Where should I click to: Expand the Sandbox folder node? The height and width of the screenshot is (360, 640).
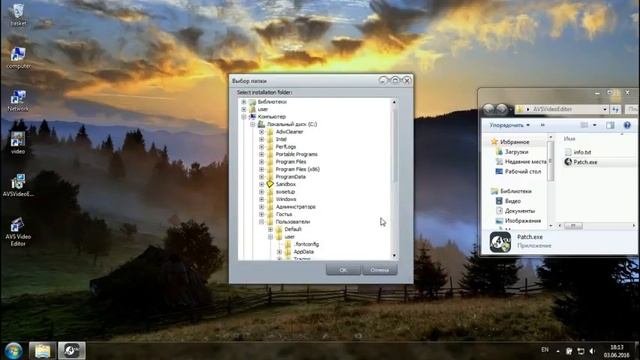coord(262,184)
